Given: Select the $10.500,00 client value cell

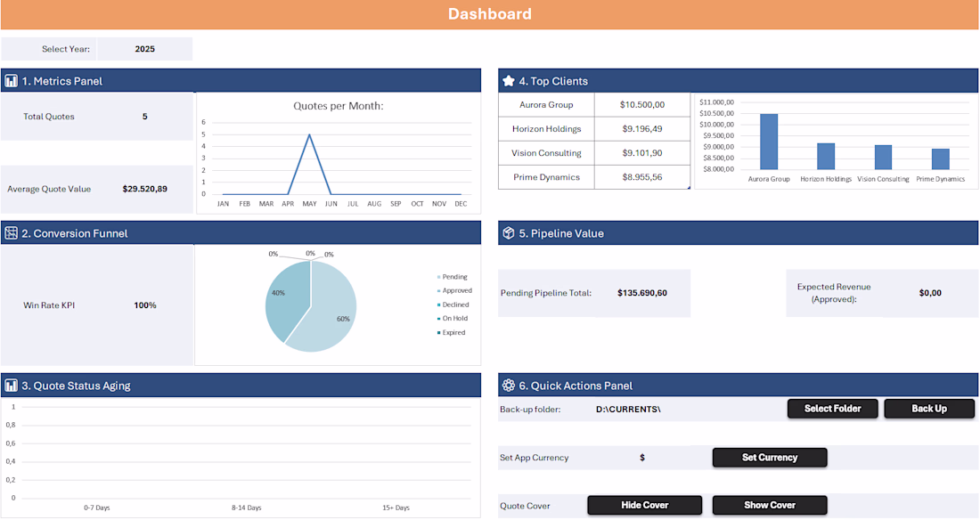Looking at the screenshot, I should 641,105.
